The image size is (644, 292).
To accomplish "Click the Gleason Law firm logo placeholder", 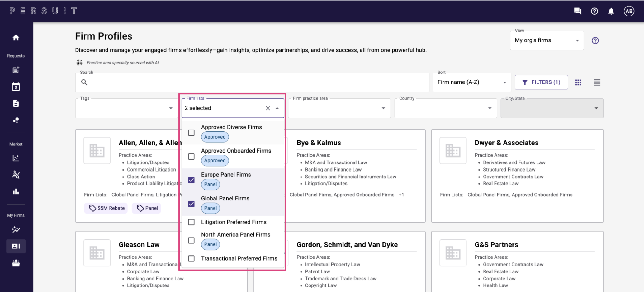I will 97,253.
